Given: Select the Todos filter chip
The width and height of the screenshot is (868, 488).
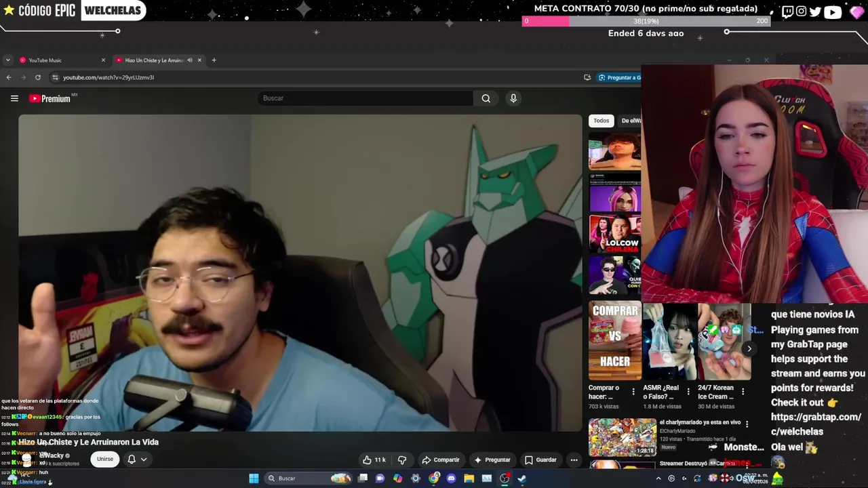Looking at the screenshot, I should point(601,121).
